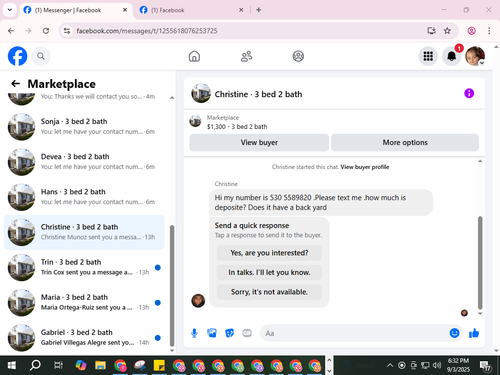Image resolution: width=500 pixels, height=375 pixels.
Task: Open Sticky Notes from taskbar
Action: pos(159,366)
